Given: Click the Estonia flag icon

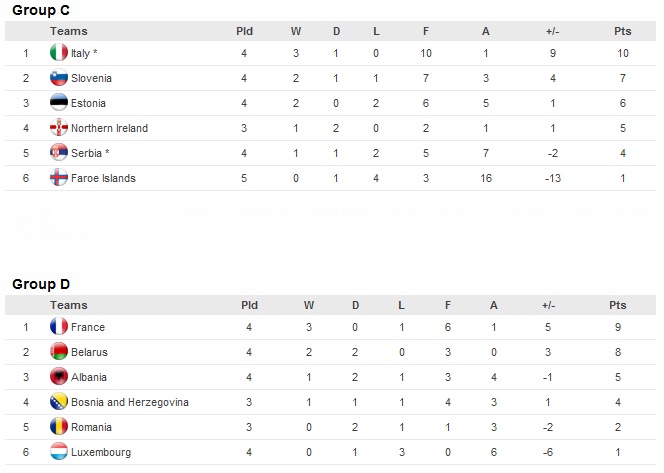Looking at the screenshot, I should tap(59, 102).
